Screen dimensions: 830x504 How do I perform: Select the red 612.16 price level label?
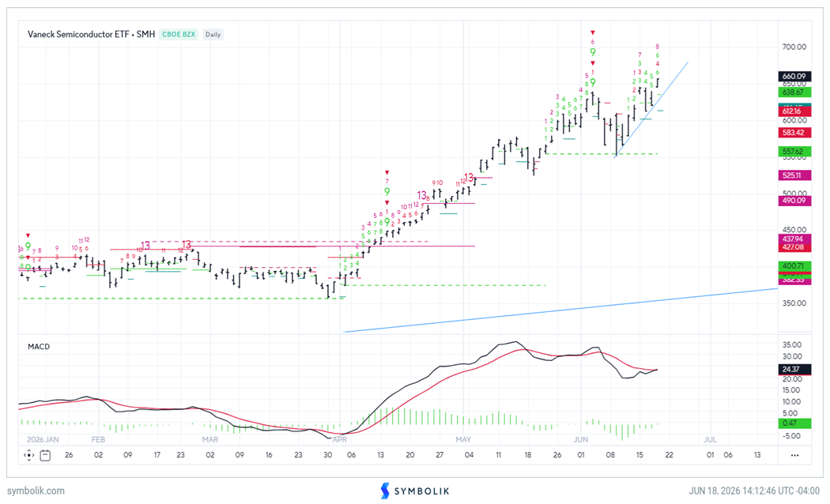794,111
